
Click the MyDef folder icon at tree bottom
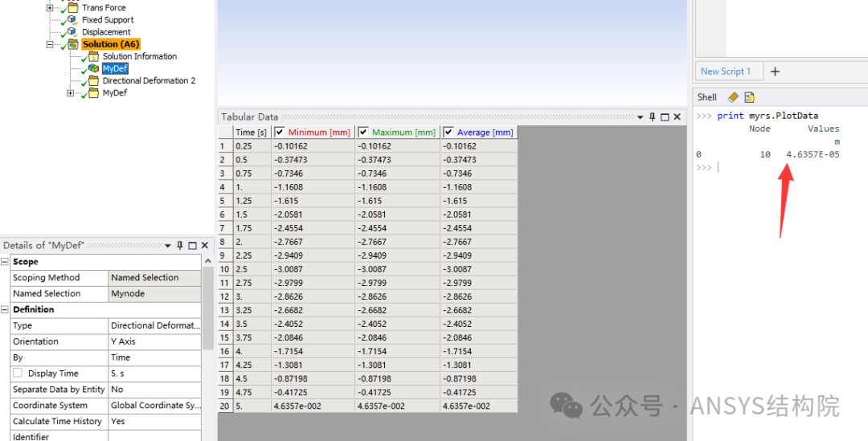(93, 93)
